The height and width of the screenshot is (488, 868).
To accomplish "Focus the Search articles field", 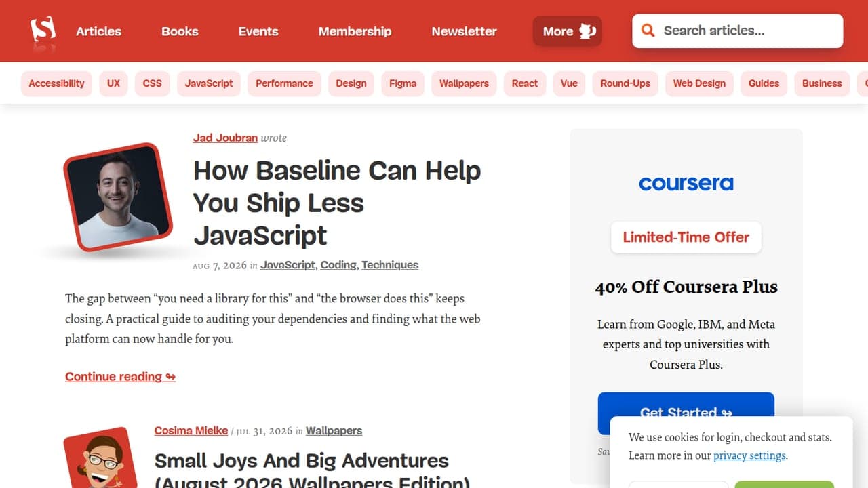I will coord(738,31).
